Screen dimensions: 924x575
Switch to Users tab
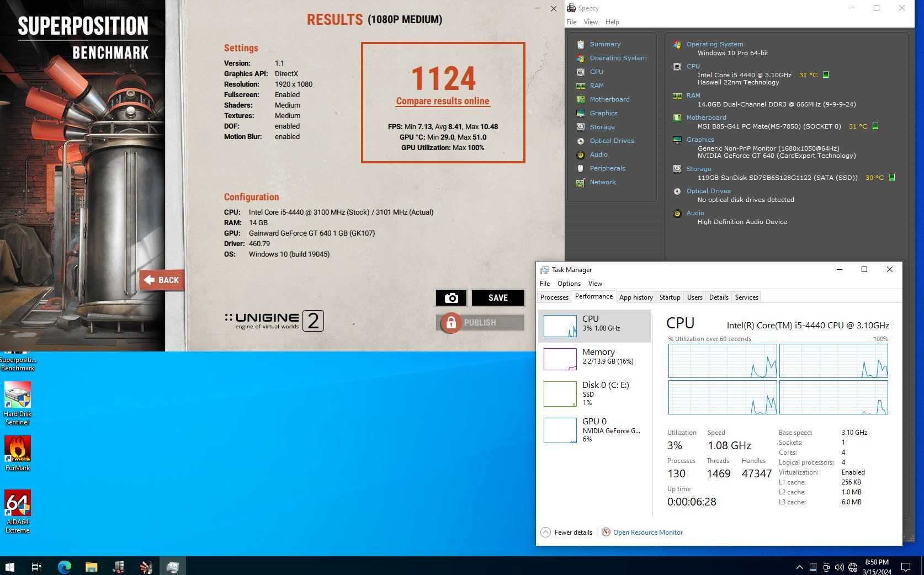(x=694, y=297)
